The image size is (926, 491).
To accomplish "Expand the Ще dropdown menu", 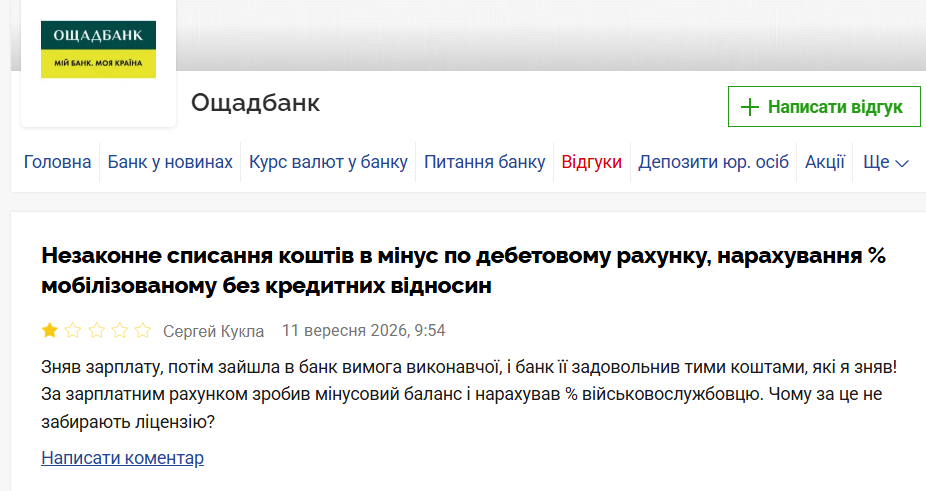I will (886, 162).
